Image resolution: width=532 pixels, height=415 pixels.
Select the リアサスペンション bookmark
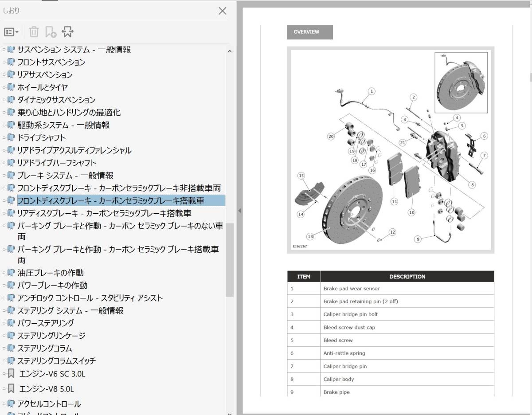49,75
